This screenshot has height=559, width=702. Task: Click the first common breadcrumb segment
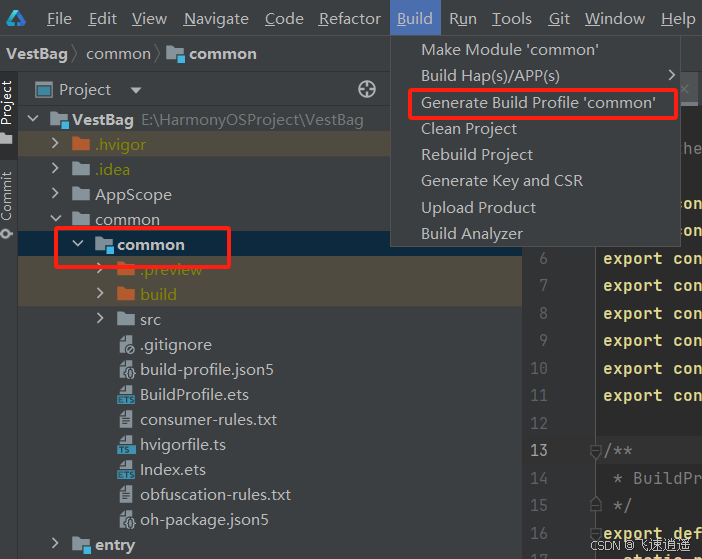(118, 54)
